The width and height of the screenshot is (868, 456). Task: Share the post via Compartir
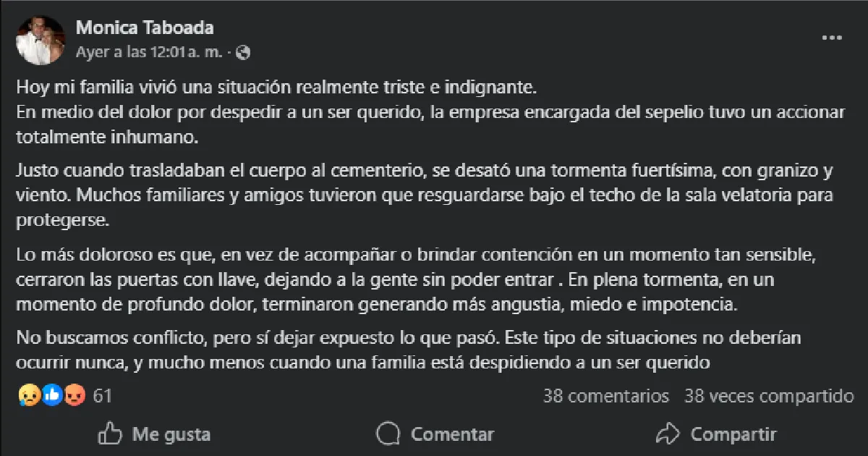pos(733,434)
